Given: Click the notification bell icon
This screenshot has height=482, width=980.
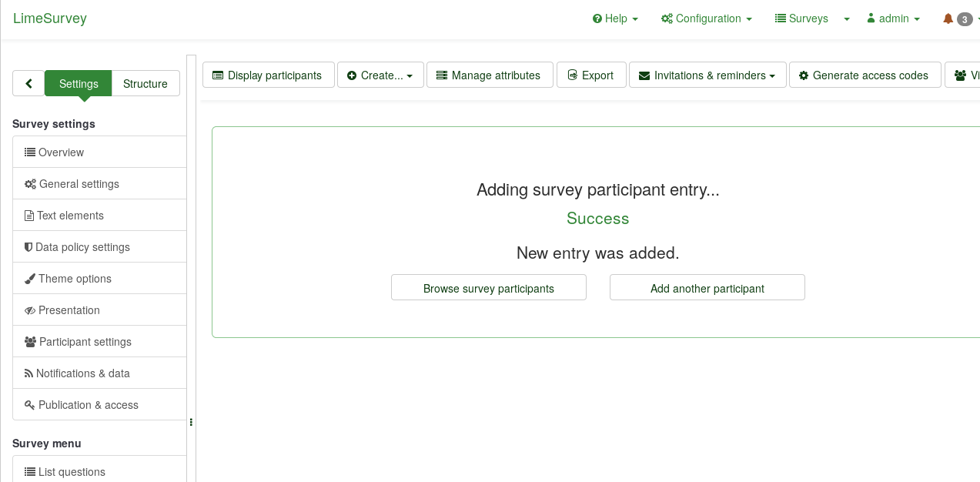Looking at the screenshot, I should pyautogui.click(x=948, y=18).
